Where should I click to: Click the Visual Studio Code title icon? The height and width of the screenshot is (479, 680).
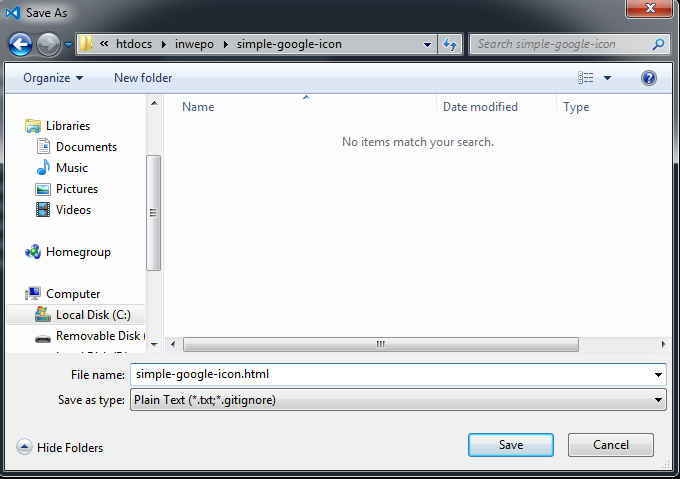click(x=13, y=13)
